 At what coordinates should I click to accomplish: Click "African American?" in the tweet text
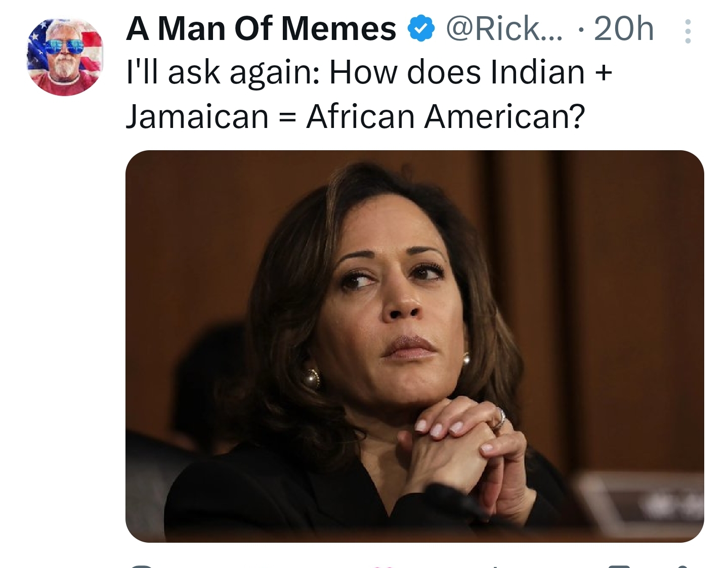click(x=445, y=116)
